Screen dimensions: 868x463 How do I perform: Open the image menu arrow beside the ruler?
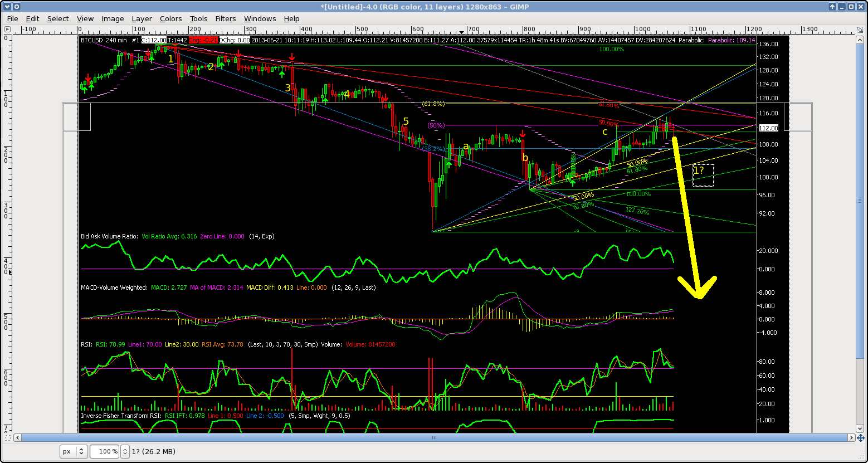8,30
